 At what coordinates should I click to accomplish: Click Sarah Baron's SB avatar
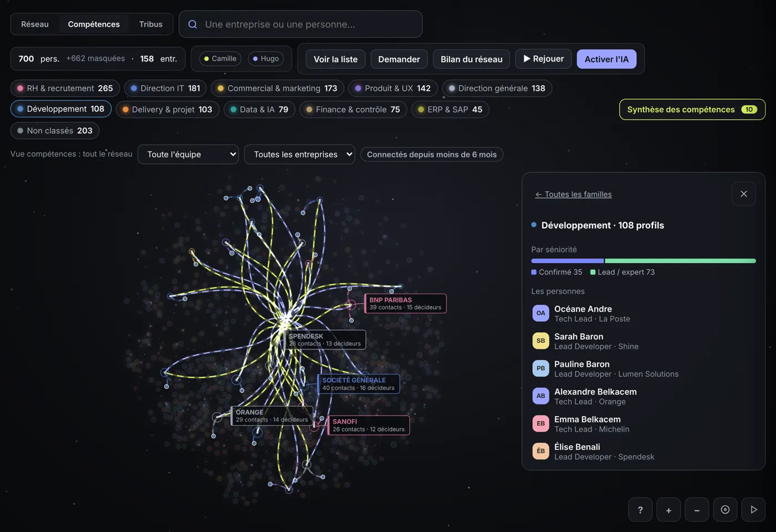coord(540,341)
